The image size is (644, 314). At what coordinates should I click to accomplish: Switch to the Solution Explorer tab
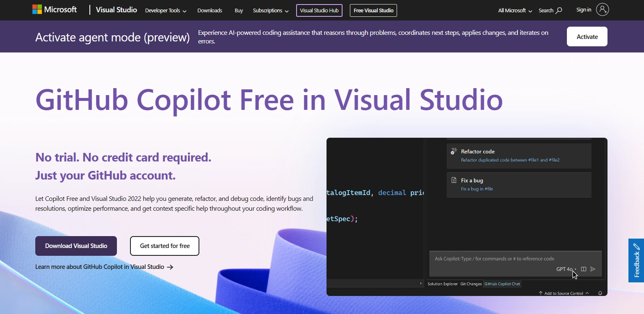443,284
